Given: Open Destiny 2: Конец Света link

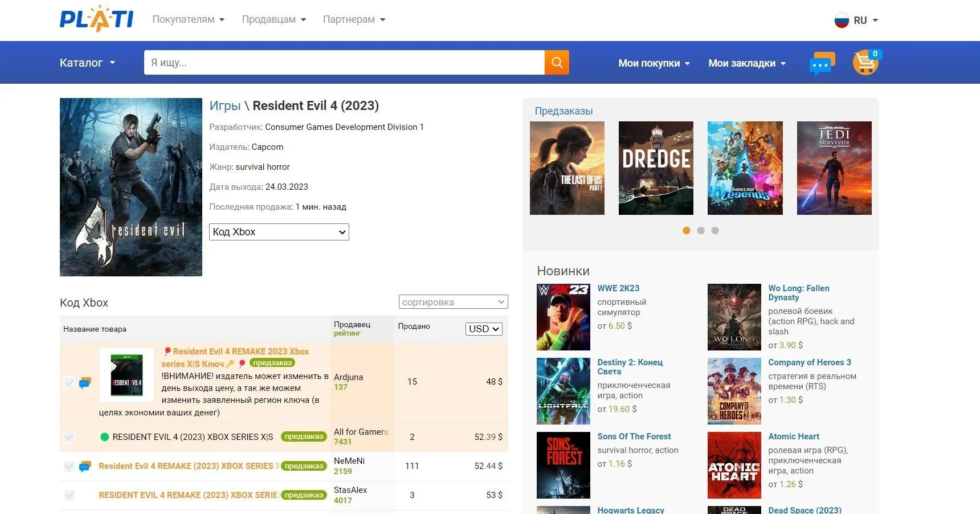Looking at the screenshot, I should (630, 367).
